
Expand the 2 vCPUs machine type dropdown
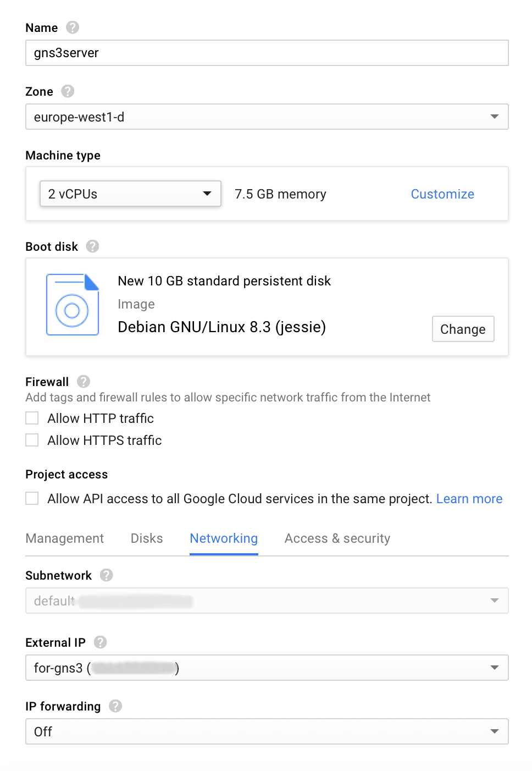pyautogui.click(x=130, y=194)
